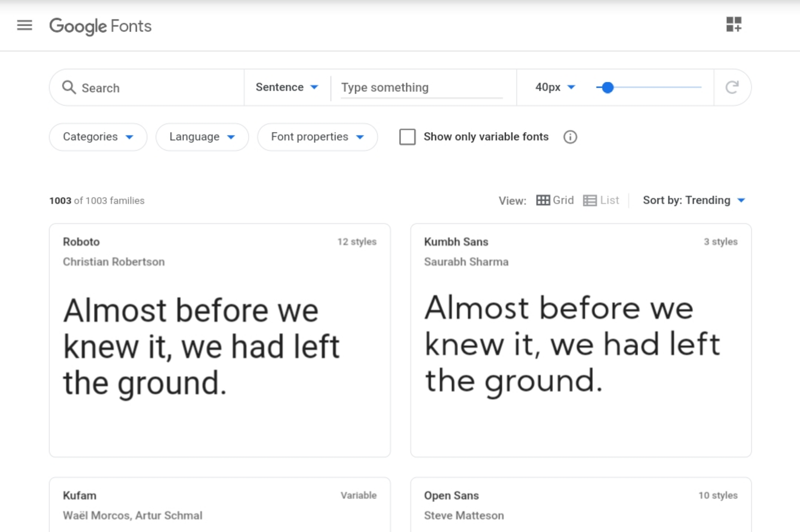Click the Google Fonts logo
The height and width of the screenshot is (532, 800).
coord(100,26)
